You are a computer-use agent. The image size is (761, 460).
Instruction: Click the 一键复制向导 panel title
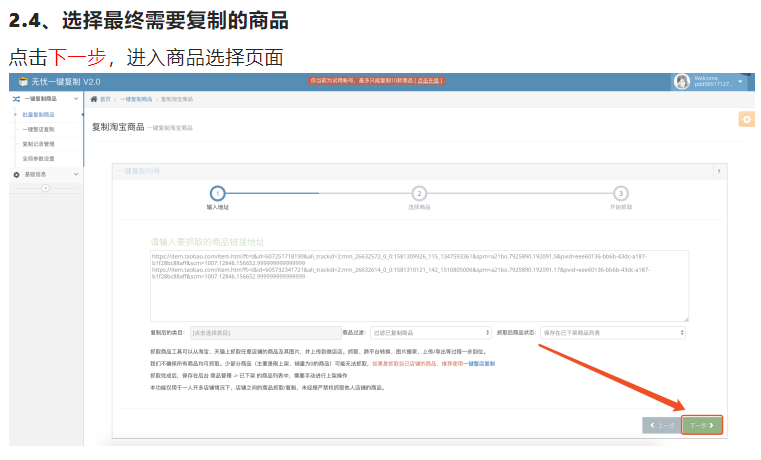click(x=138, y=171)
